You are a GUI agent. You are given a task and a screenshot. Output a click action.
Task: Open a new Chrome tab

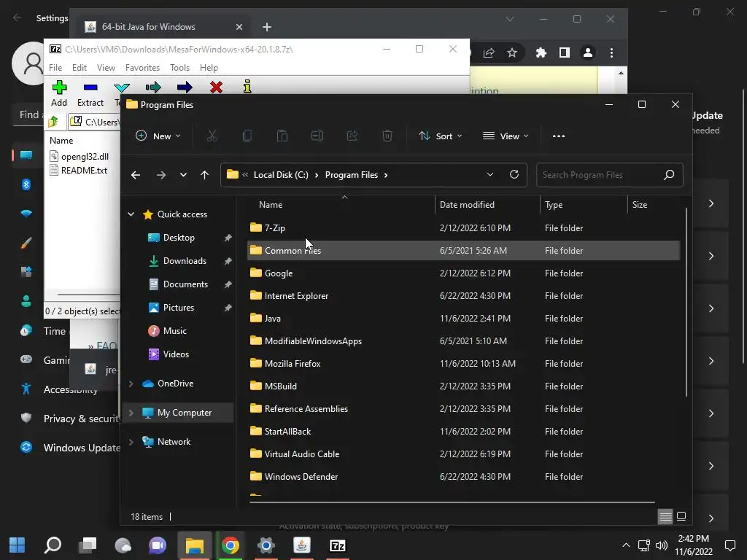267,27
